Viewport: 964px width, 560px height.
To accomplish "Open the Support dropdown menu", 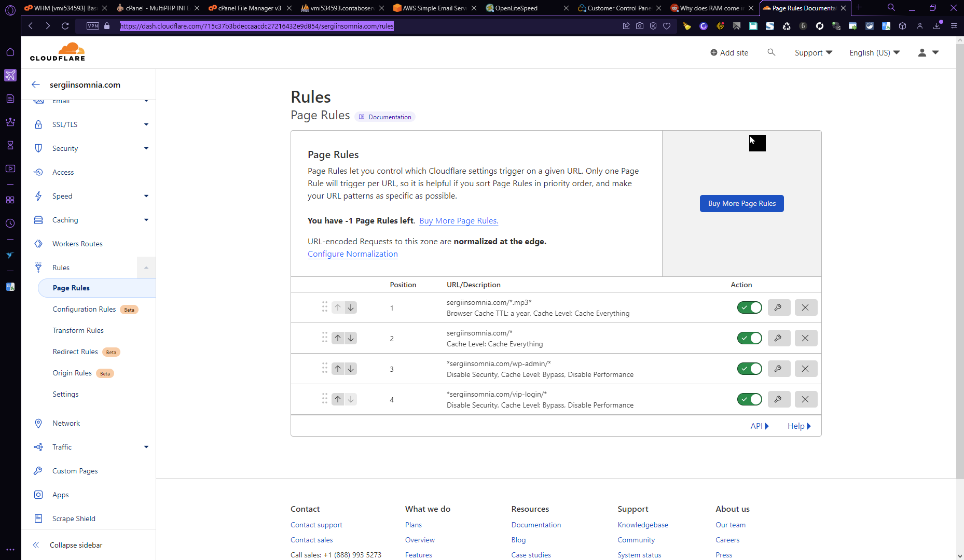I will [x=813, y=52].
